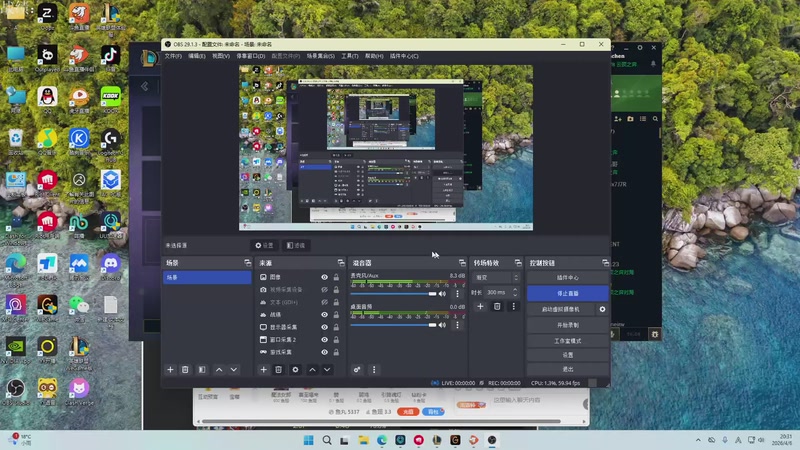The height and width of the screenshot is (450, 800).
Task: Open scene filters icon in Scenes panel
Action: (x=202, y=369)
